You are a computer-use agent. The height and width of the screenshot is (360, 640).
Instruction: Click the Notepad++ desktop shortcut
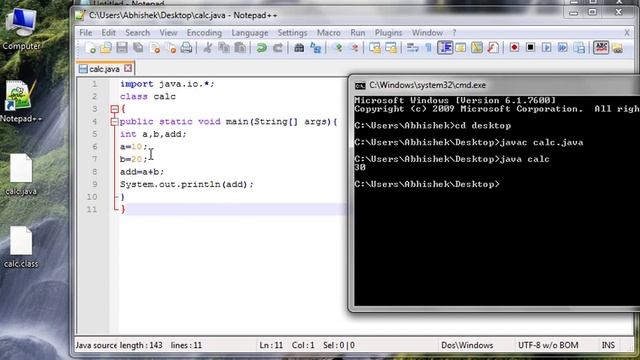20,101
